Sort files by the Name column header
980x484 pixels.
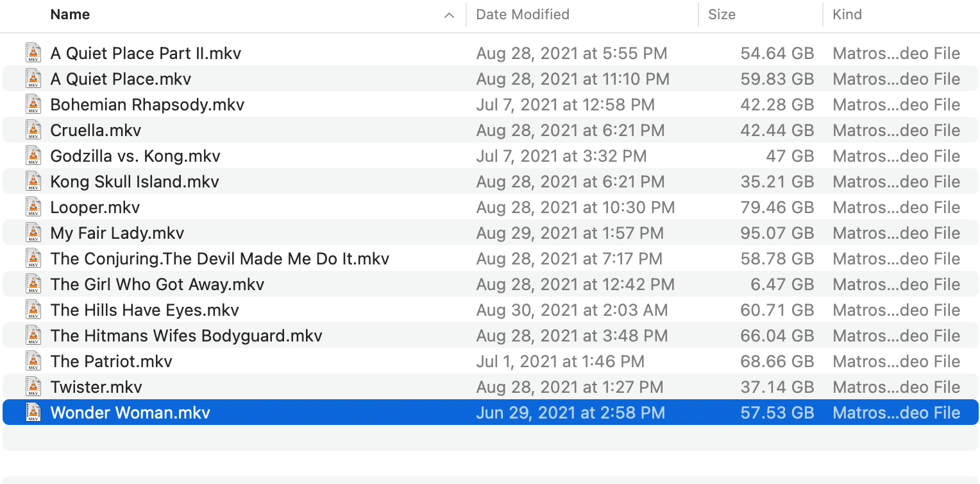(70, 15)
